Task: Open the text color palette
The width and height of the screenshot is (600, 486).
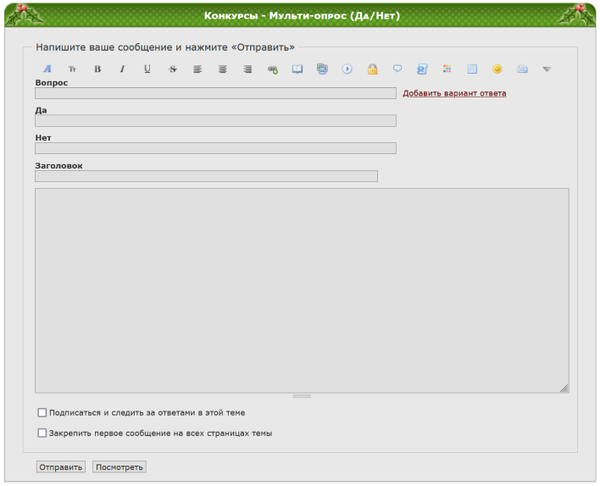Action: [x=447, y=69]
